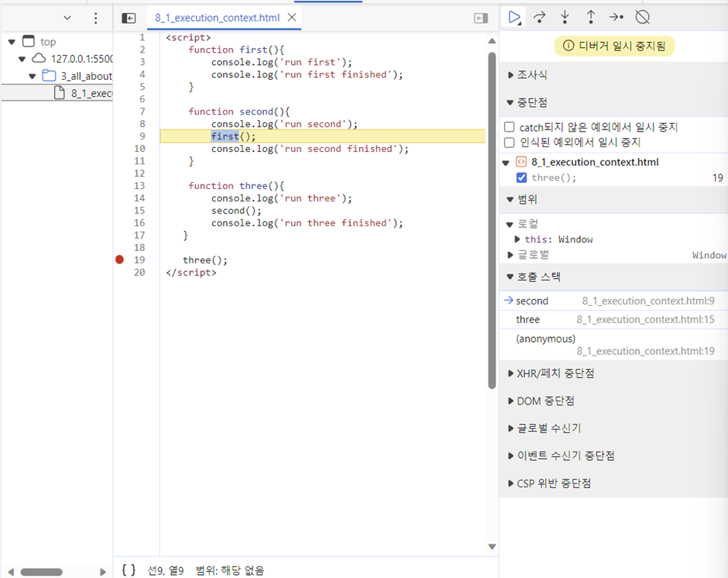Viewport: 728px width, 578px height.
Task: Click the editor scroll down arrow
Action: (x=492, y=547)
